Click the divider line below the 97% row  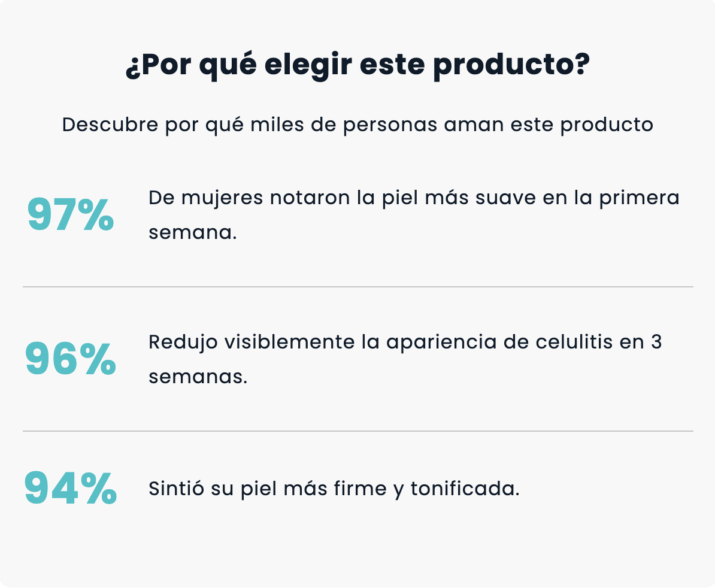click(x=357, y=287)
